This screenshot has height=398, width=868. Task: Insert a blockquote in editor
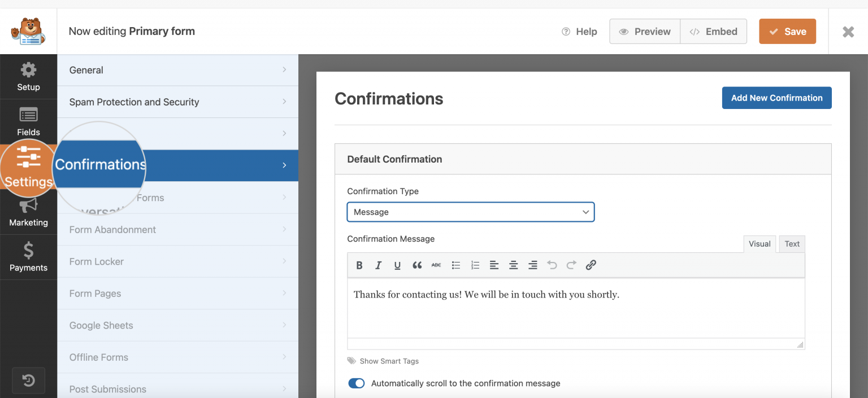coord(417,265)
